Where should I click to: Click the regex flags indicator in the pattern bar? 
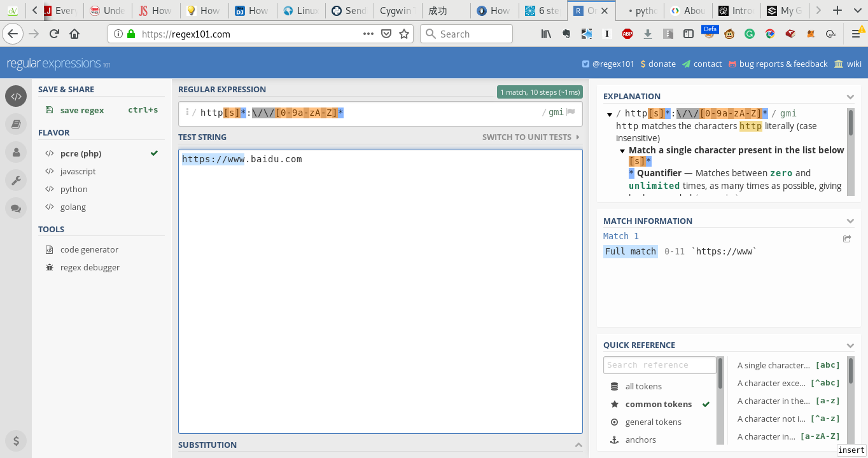(554, 112)
